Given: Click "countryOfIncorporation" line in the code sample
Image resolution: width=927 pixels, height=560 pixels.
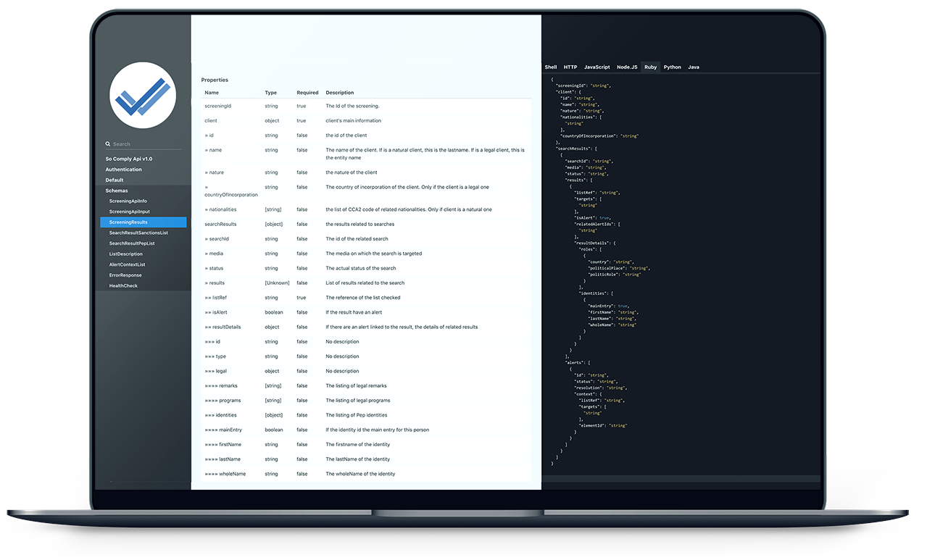Looking at the screenshot, I should (599, 136).
